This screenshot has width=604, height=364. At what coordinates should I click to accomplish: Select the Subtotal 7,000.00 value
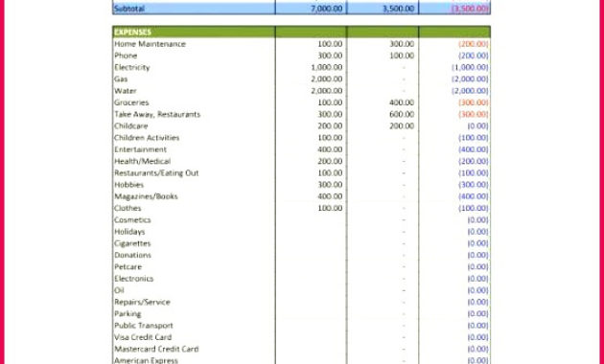(327, 9)
